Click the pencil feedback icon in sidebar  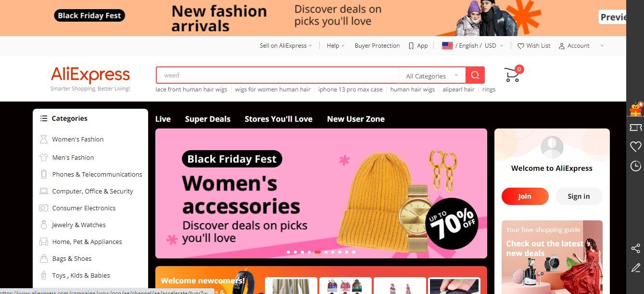click(635, 268)
